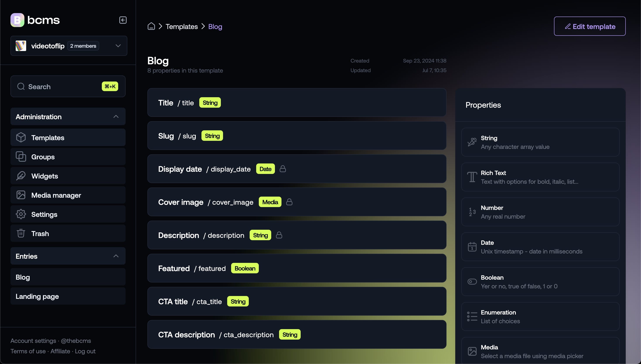Open Widgets from the sidebar
Viewport: 641px width, 364px height.
coord(44,176)
